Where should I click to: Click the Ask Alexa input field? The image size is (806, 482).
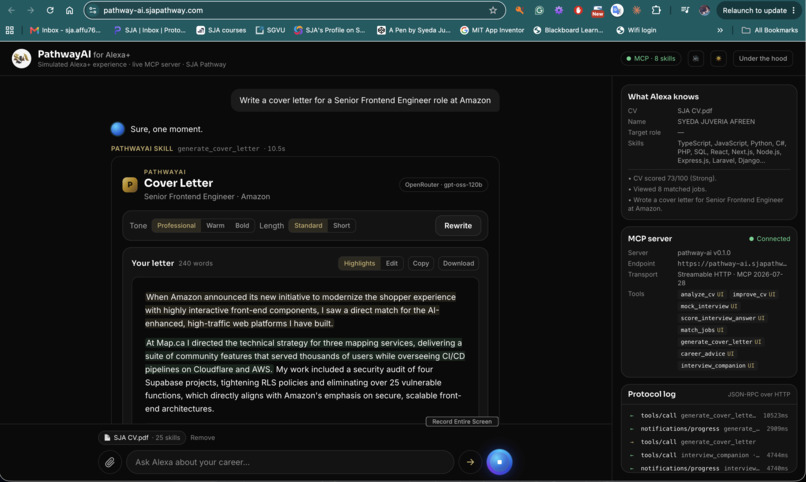point(290,462)
